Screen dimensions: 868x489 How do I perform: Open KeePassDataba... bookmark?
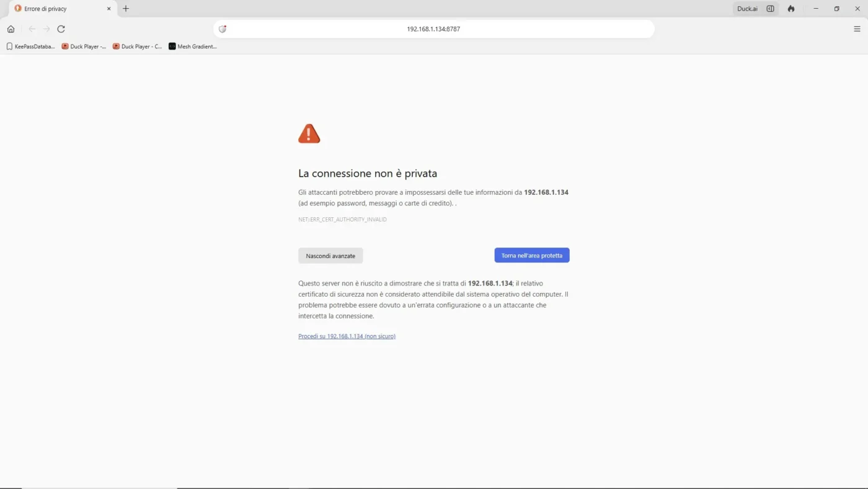[30, 47]
